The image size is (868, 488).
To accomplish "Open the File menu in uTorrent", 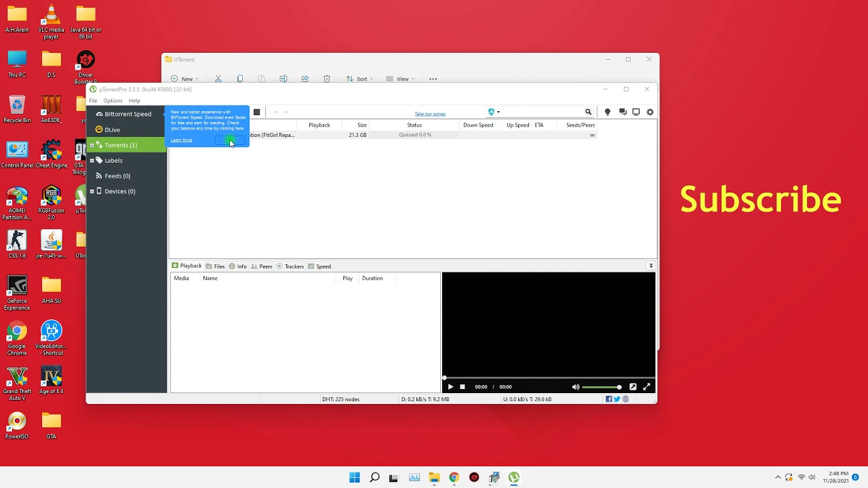I will click(93, 101).
